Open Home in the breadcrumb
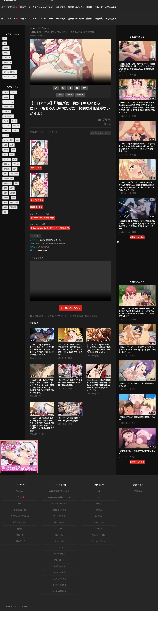This screenshot has height=644, width=158. pyautogui.click(x=32, y=28)
